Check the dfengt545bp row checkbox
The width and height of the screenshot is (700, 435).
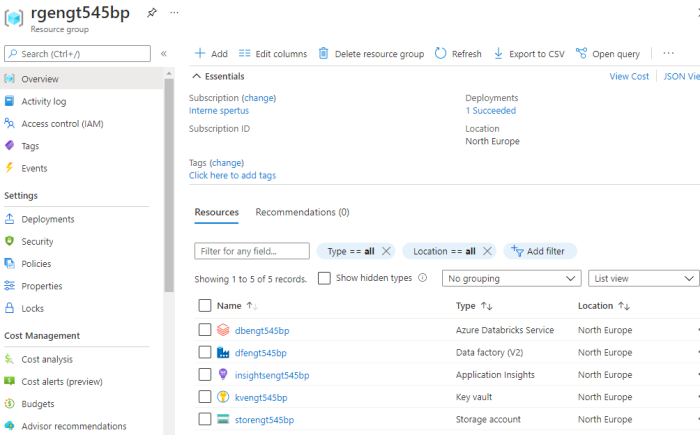click(x=204, y=352)
